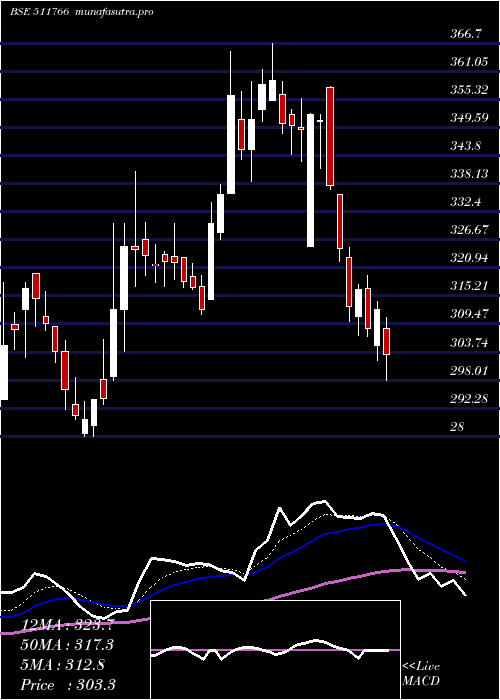
Task: Click the Price : 303.3 reading
Action: [68, 684]
